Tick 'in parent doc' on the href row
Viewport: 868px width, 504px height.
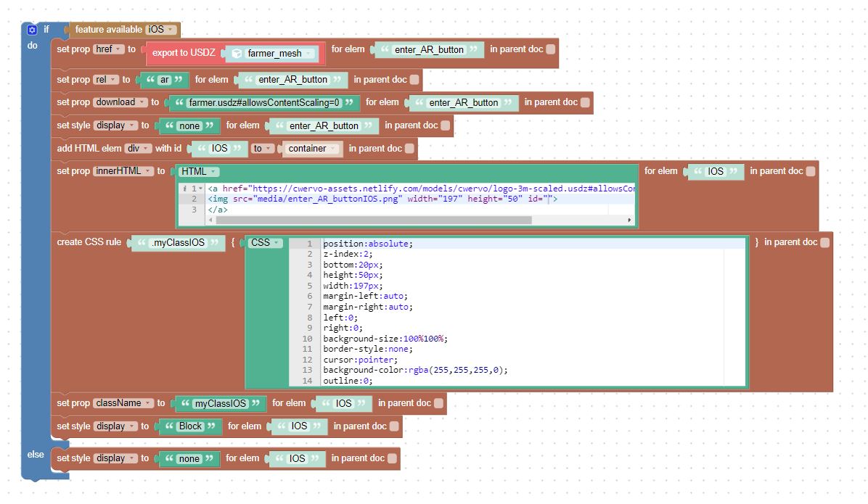[551, 49]
